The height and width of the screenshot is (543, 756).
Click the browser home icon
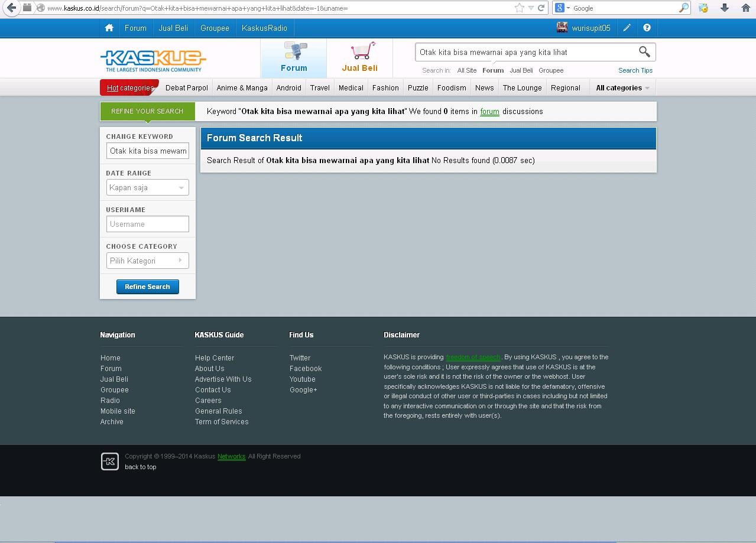coord(745,8)
